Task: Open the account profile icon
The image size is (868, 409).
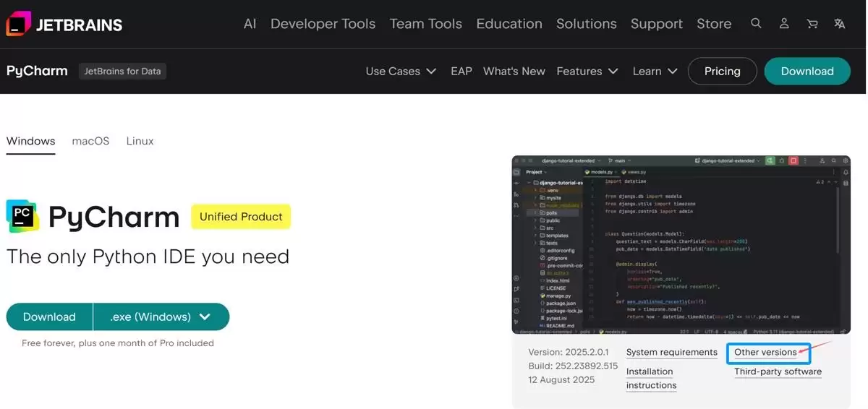Action: [x=784, y=23]
